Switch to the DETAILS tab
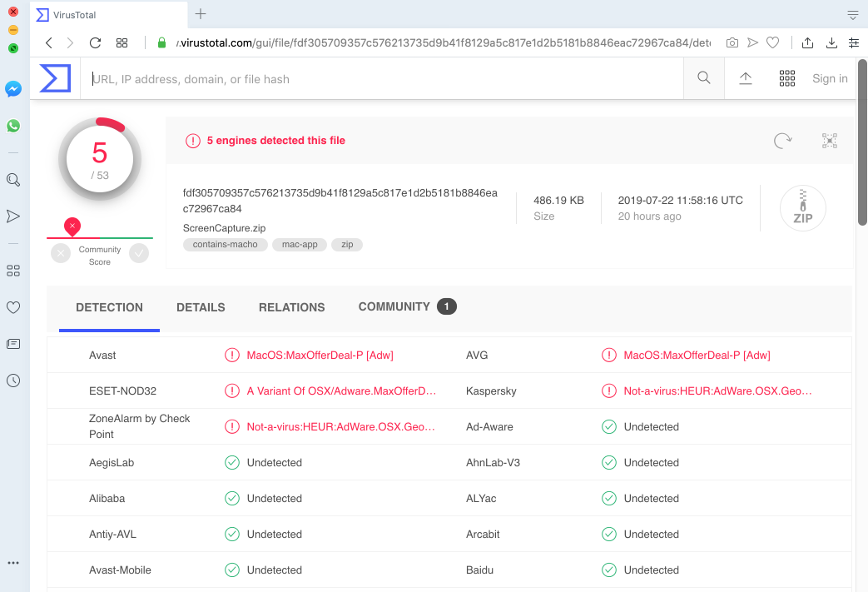 tap(201, 307)
